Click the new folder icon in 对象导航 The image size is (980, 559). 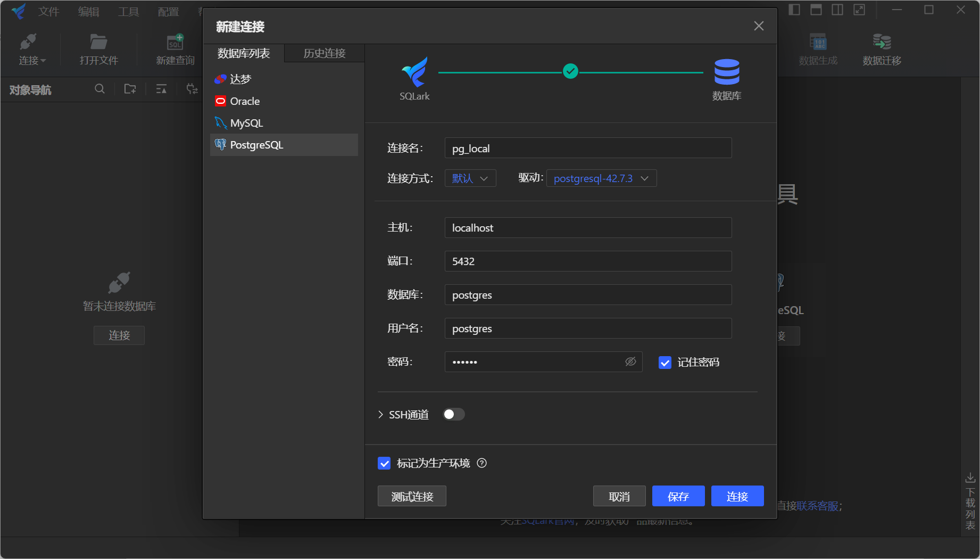130,89
